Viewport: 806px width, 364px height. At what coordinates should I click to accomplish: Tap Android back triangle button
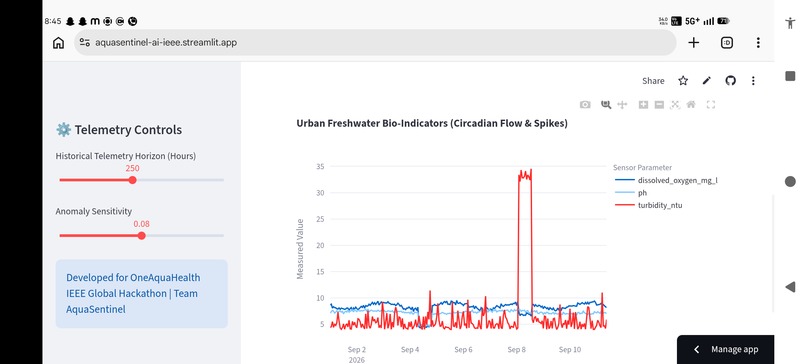[791, 287]
